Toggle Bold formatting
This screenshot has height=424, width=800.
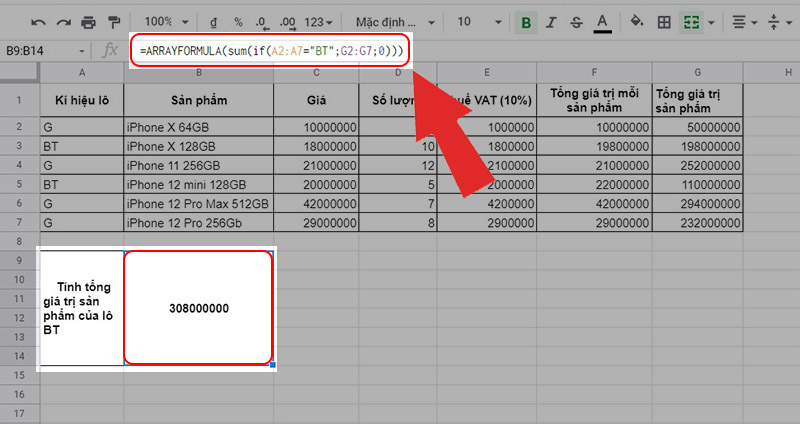point(525,21)
